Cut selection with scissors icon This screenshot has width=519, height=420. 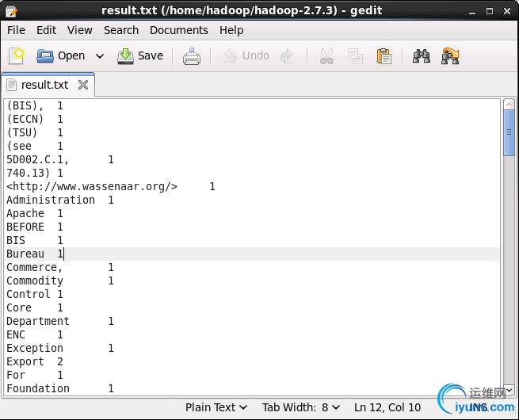pyautogui.click(x=326, y=56)
